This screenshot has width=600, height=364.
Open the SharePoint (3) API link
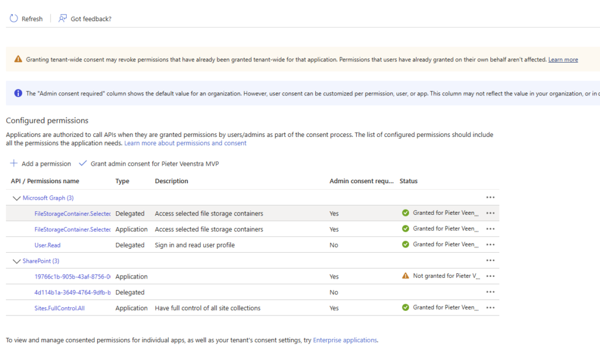[x=41, y=261]
